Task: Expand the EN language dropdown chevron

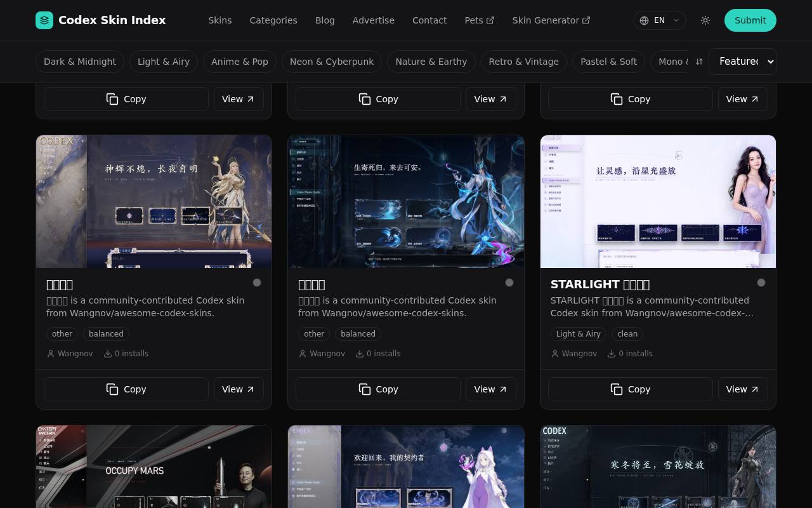Action: (x=676, y=20)
